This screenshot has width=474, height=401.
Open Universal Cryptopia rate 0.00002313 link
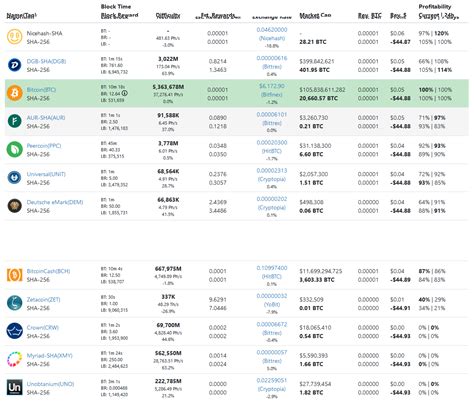272,170
